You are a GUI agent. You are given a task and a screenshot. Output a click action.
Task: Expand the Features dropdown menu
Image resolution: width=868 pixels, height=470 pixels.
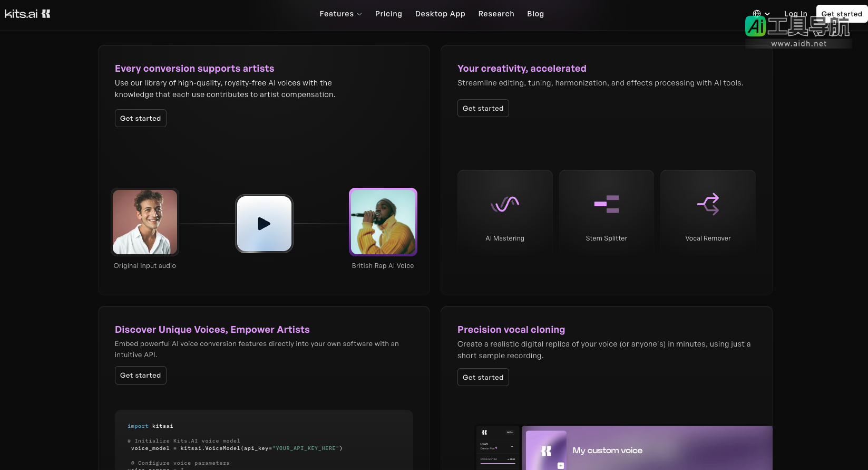[x=340, y=14]
